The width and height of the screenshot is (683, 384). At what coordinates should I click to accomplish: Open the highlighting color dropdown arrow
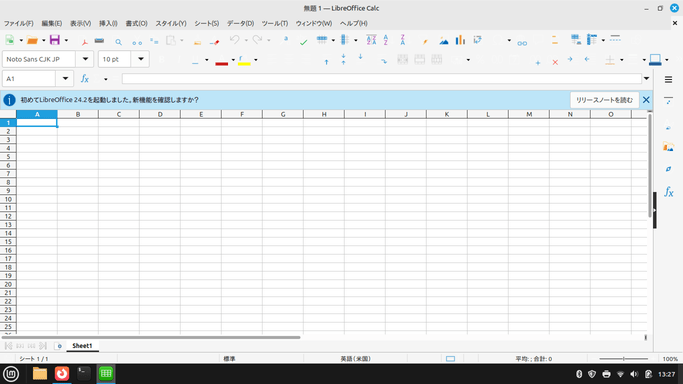click(256, 60)
